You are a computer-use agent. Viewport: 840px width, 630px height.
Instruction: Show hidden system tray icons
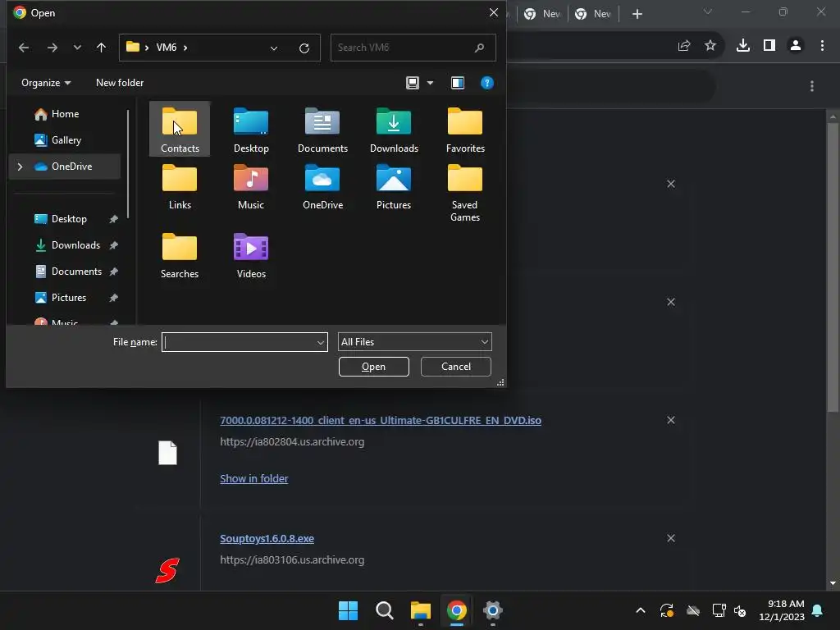(640, 610)
